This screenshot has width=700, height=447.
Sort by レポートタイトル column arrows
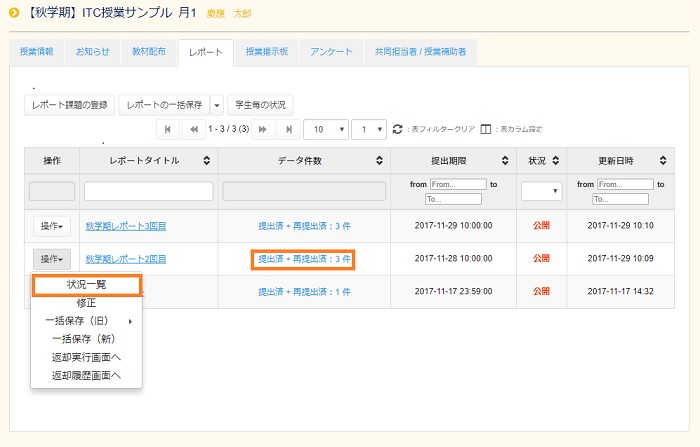point(206,160)
